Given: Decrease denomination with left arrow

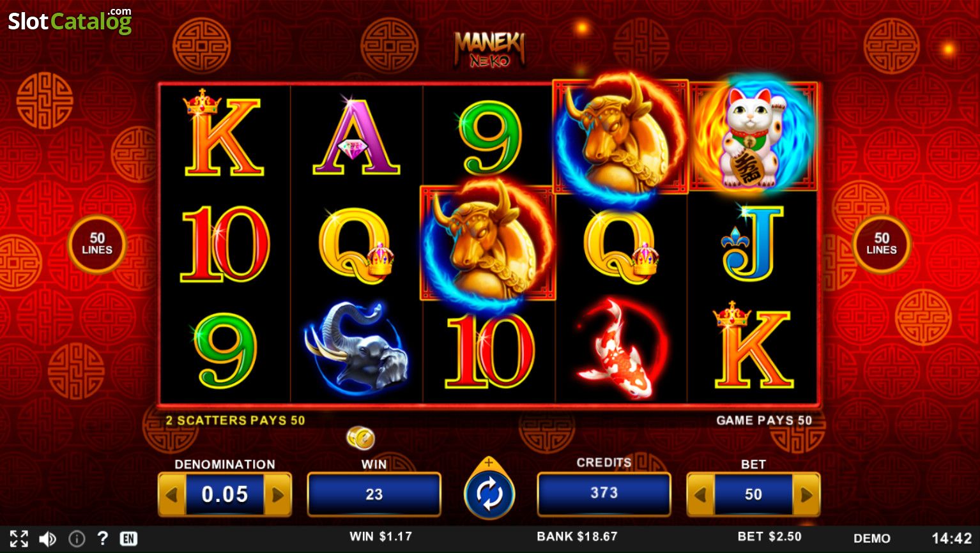Looking at the screenshot, I should coord(171,494).
